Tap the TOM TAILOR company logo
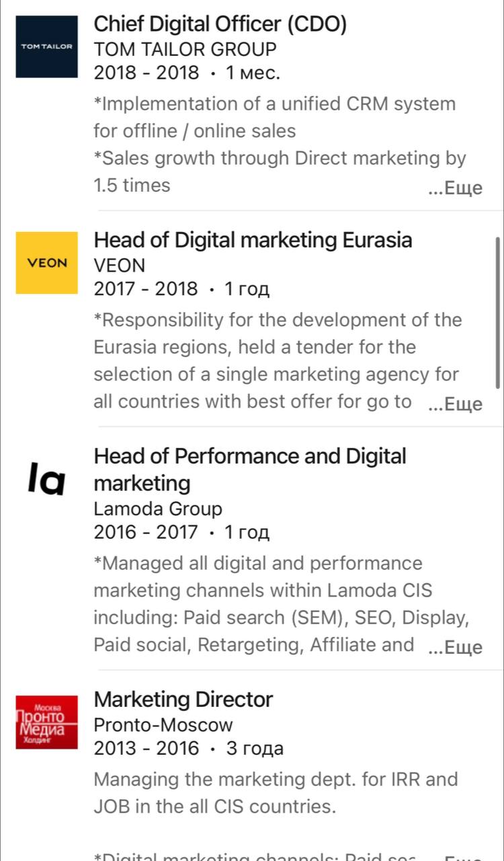 [47, 47]
